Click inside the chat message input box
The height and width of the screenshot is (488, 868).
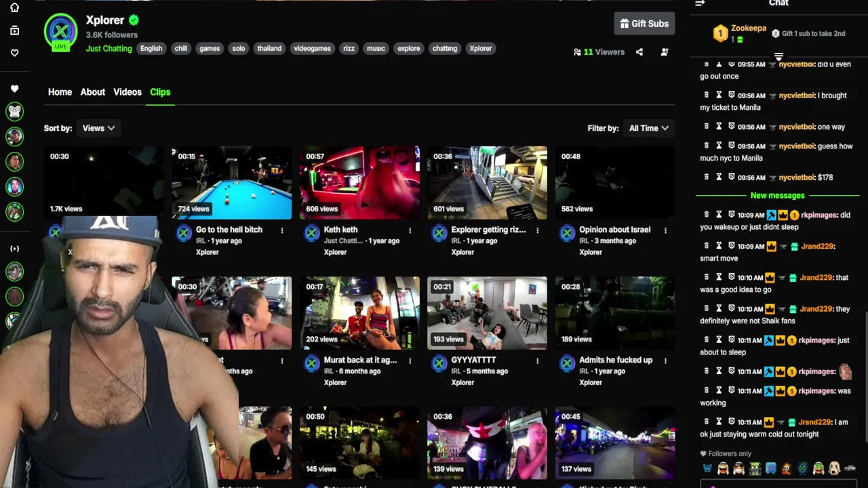pyautogui.click(x=778, y=484)
